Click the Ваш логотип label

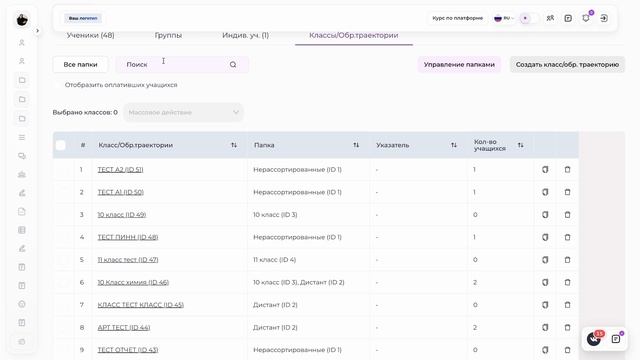click(83, 18)
